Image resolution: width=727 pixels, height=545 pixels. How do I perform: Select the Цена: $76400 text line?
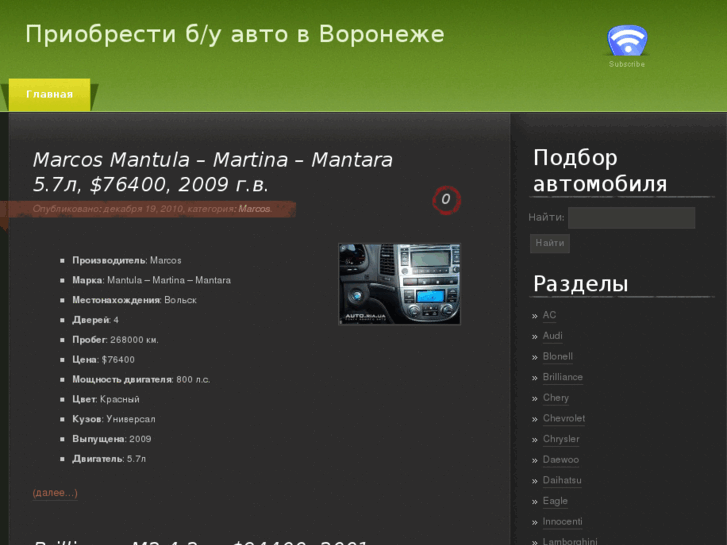[103, 359]
